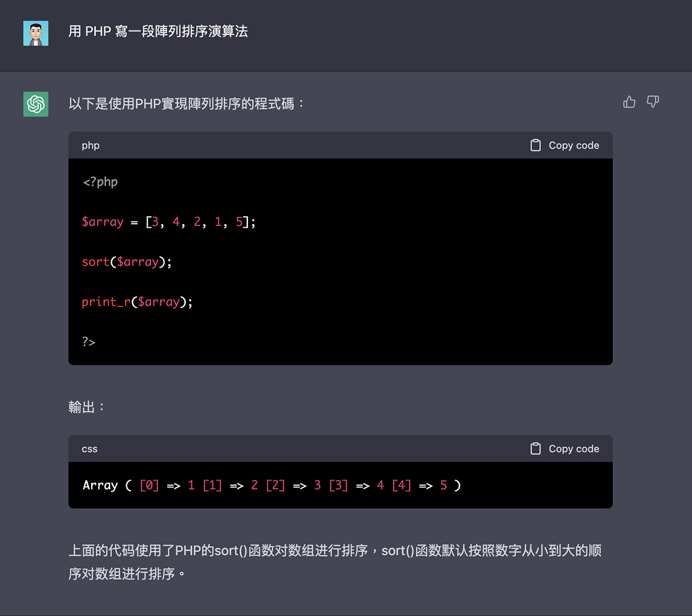Click the sort($array) code line
The image size is (692, 616).
(127, 262)
